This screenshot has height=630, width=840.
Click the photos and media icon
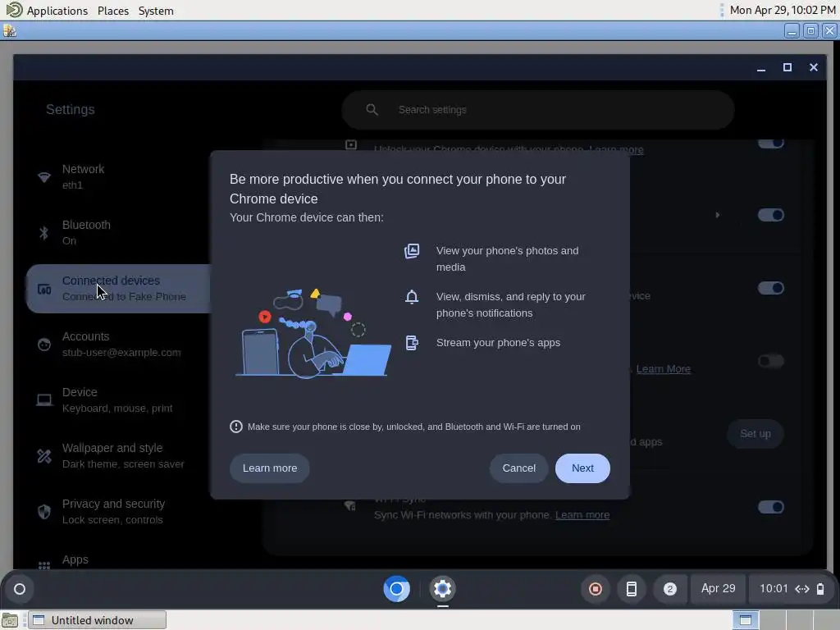click(412, 251)
